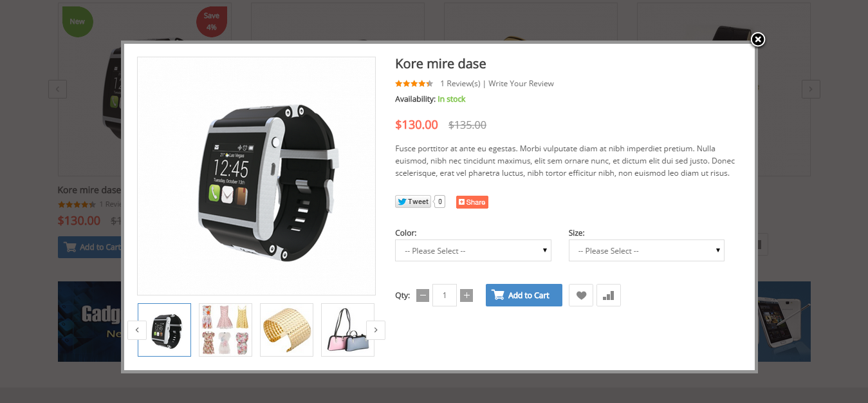This screenshot has height=403, width=868.
Task: Open the 1 Review(s) link
Action: coord(460,84)
